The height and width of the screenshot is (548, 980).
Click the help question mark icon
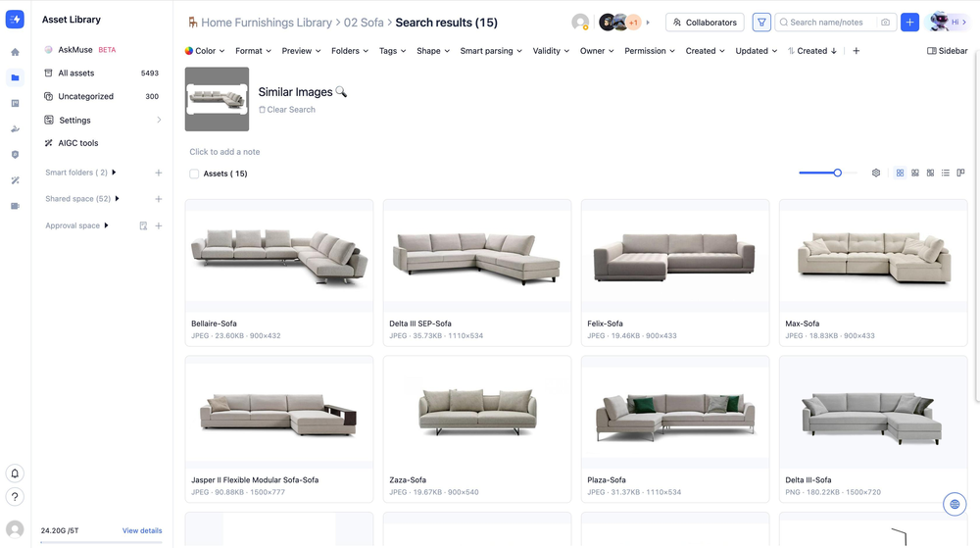click(x=15, y=497)
